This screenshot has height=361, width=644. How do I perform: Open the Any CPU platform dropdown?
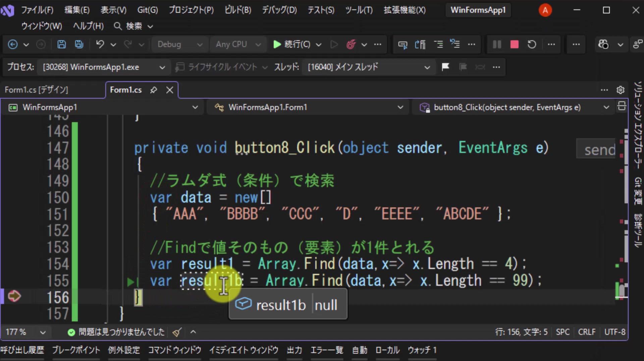(x=238, y=44)
